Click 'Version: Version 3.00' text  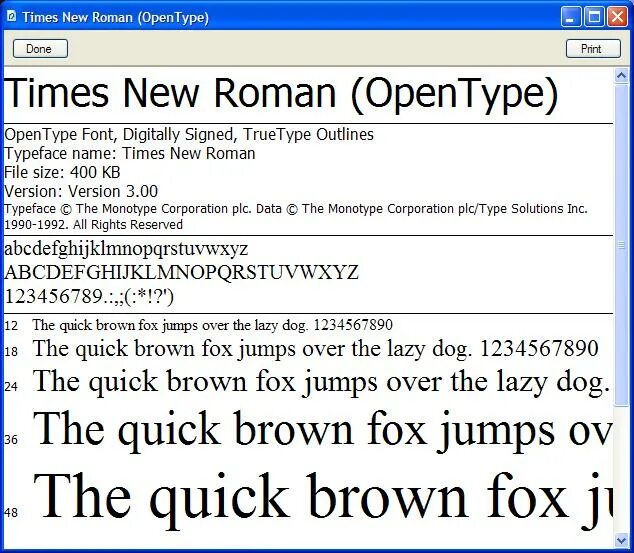(81, 192)
